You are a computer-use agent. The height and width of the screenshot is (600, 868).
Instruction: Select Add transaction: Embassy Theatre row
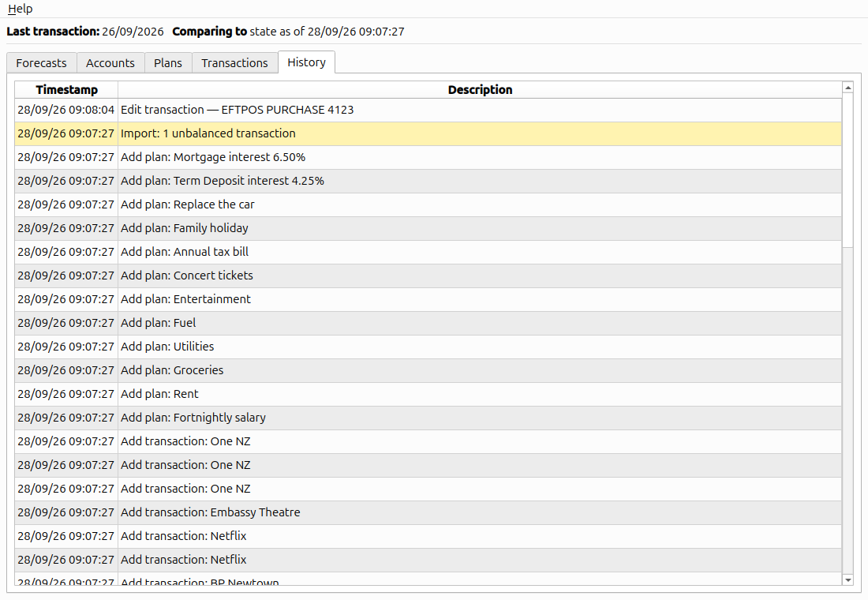point(428,512)
